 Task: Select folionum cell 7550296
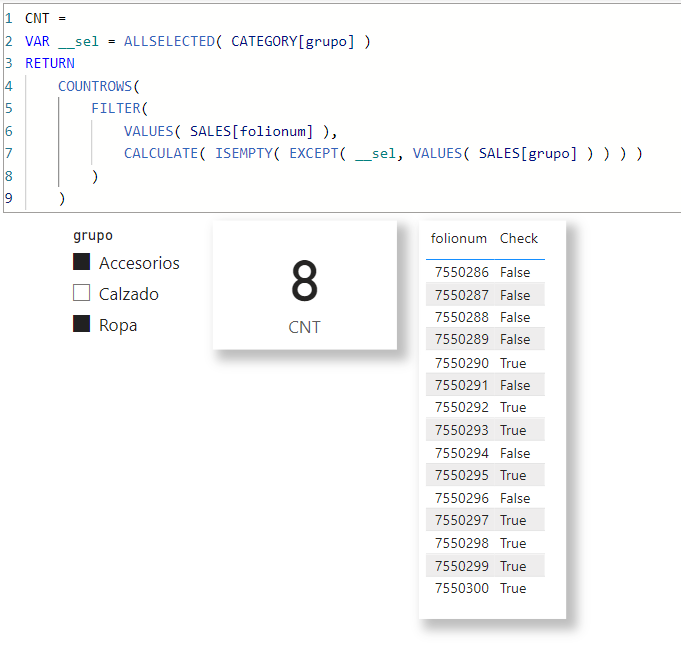tap(462, 498)
